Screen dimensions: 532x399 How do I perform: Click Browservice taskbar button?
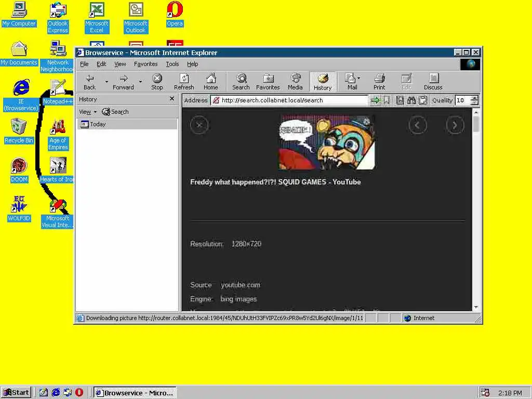pos(135,393)
